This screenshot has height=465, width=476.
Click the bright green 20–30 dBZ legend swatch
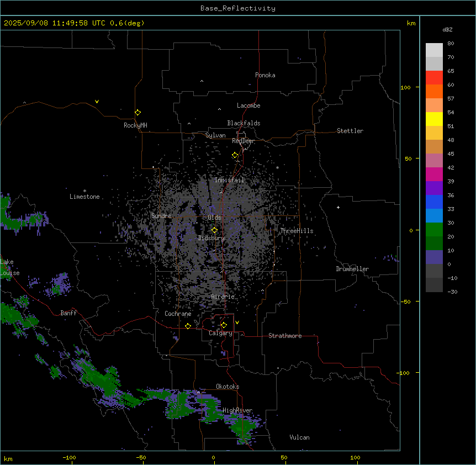click(x=434, y=230)
